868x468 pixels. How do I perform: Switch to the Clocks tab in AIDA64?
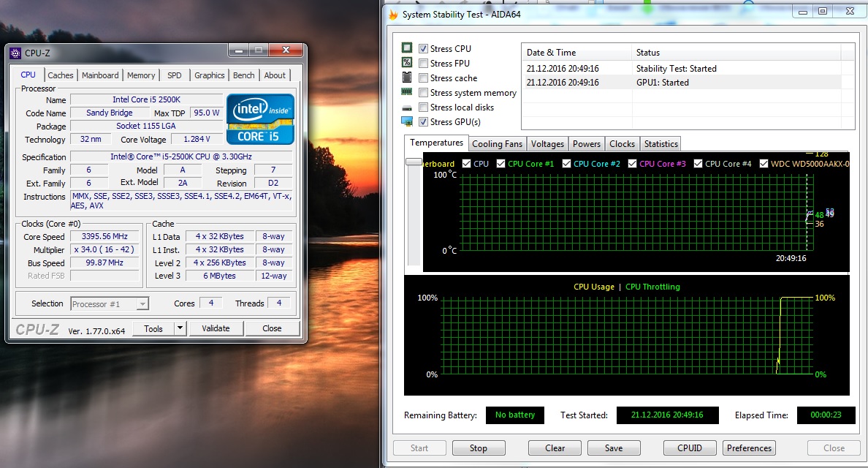point(623,144)
